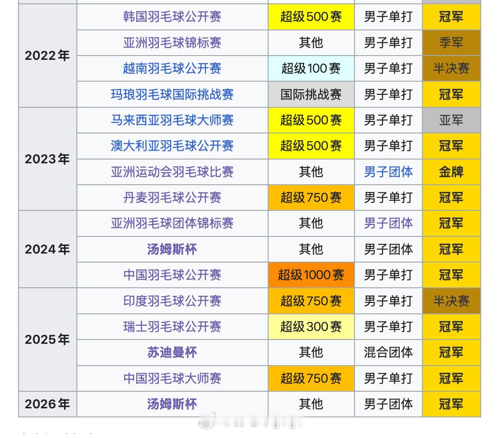Click 冠军 in the 玛琅羽毛球国际挑战赛 row
The image size is (504, 434).
point(451,94)
